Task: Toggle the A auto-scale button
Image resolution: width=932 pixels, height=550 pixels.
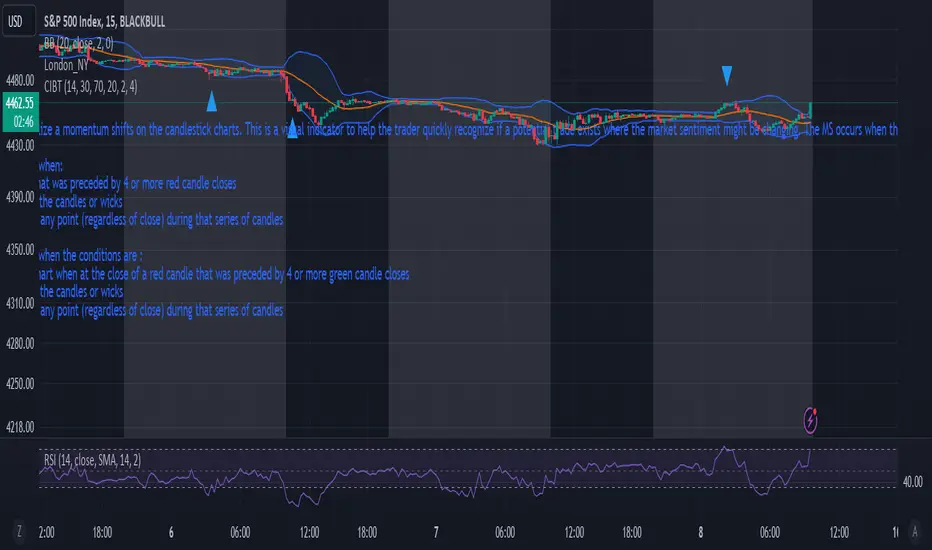Action: point(915,531)
